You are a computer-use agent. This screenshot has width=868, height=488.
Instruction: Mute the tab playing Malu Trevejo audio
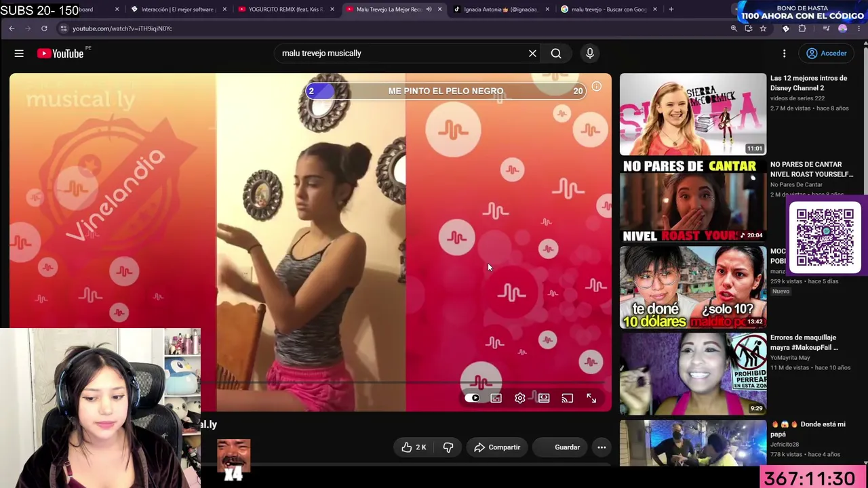coord(429,9)
